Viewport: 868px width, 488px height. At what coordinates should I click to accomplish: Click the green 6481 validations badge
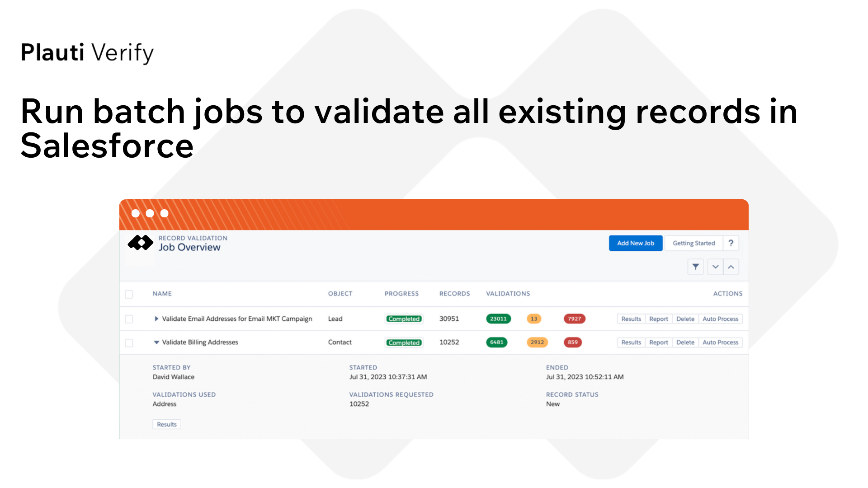tap(496, 342)
